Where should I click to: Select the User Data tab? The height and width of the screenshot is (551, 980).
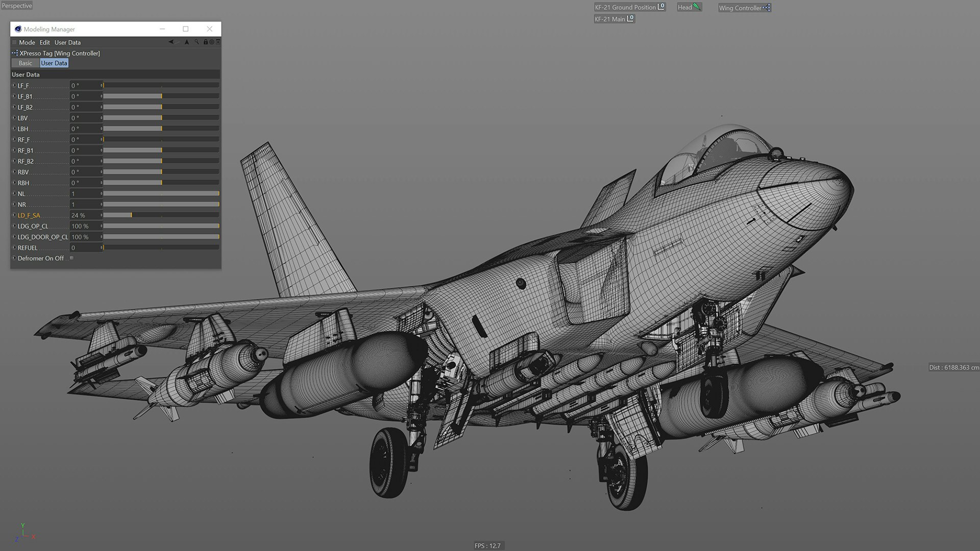pos(54,63)
